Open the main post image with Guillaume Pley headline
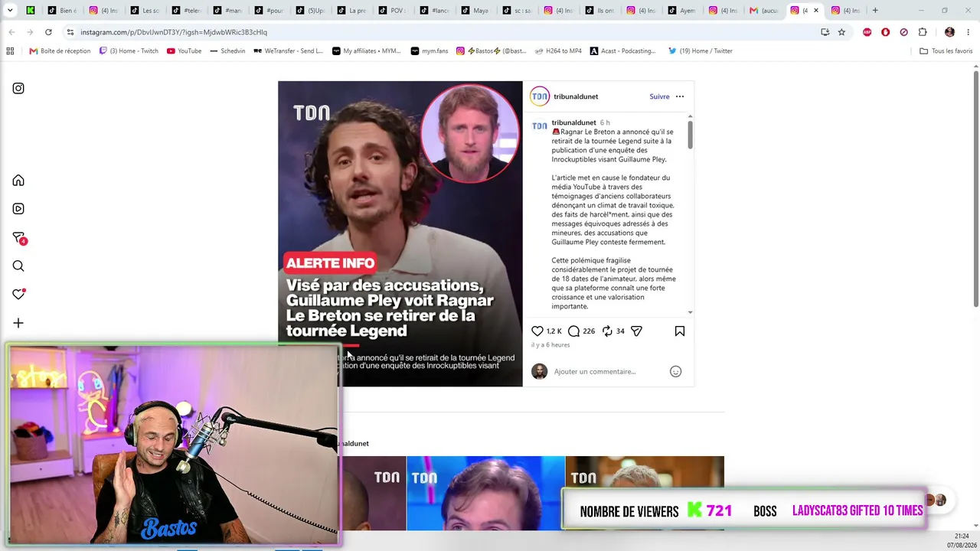980x551 pixels. (x=400, y=233)
